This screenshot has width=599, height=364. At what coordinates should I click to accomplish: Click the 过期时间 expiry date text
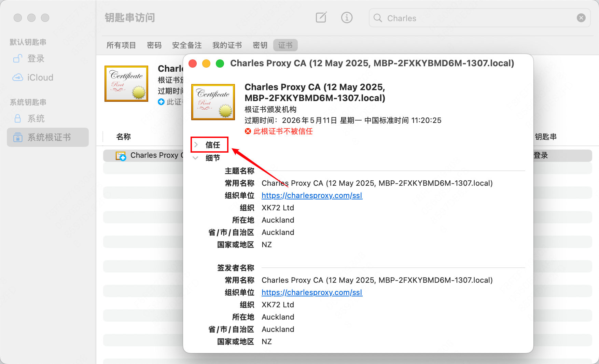tap(343, 120)
